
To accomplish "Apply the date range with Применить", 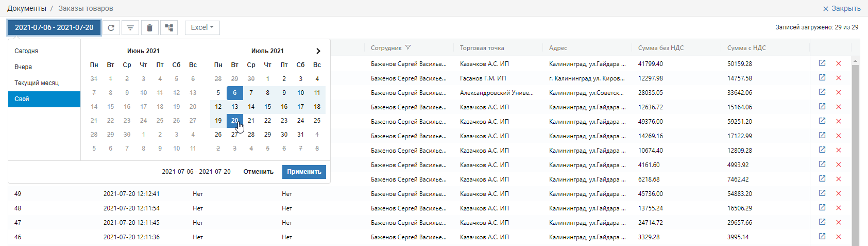I will pos(304,172).
